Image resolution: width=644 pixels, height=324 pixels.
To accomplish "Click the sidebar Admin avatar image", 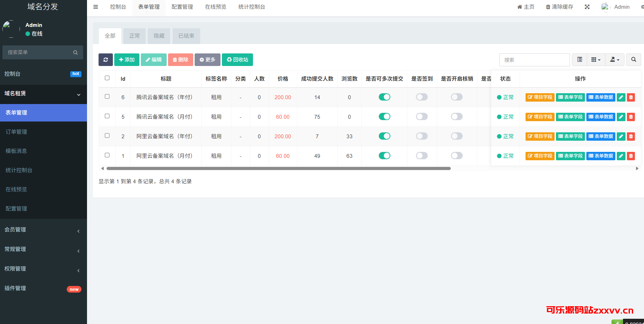I will (x=11, y=29).
